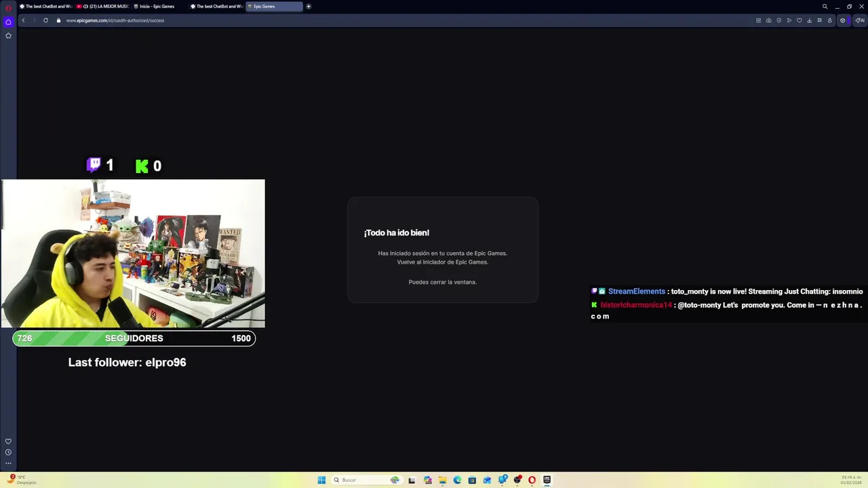Click 'Last follower: elpro96' text
Image resolution: width=868 pixels, height=488 pixels.
click(x=127, y=363)
